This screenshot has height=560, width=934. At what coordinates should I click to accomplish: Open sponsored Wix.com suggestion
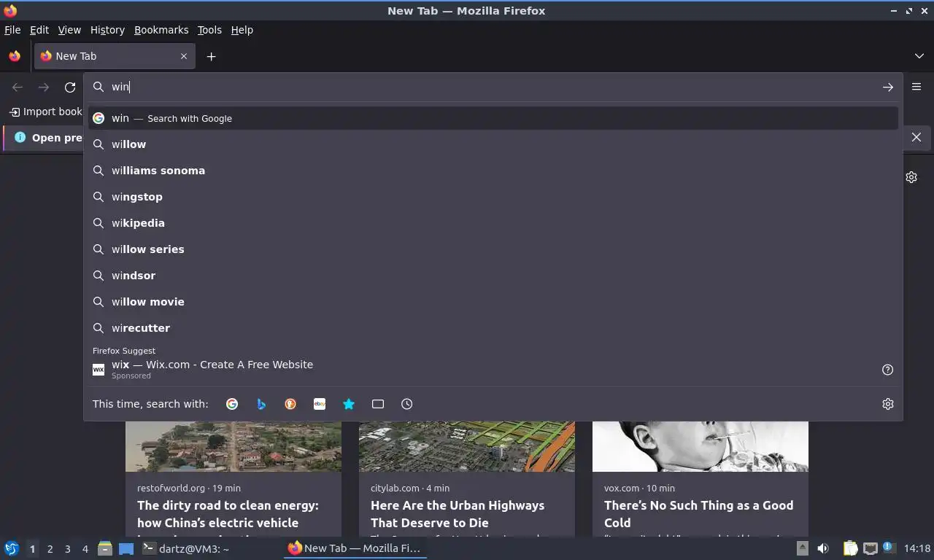tap(493, 370)
